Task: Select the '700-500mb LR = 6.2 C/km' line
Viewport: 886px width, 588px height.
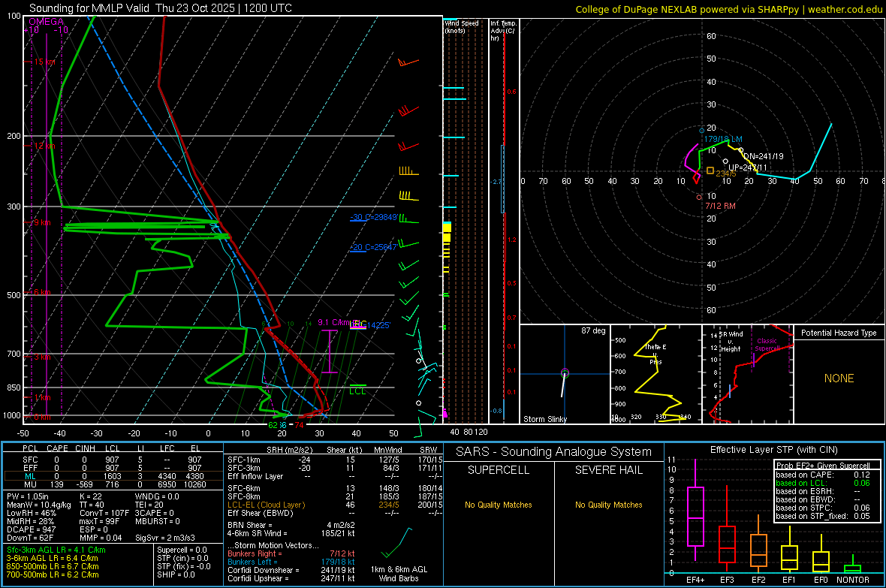Action: click(x=53, y=574)
